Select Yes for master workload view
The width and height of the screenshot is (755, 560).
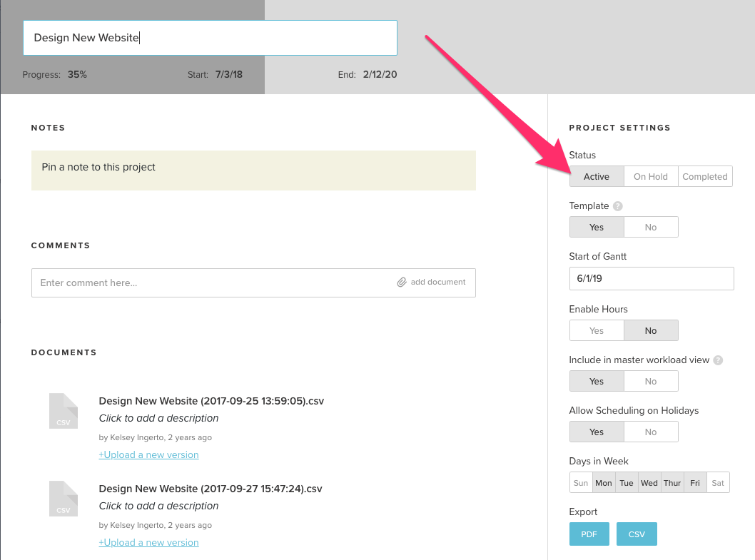tap(597, 381)
